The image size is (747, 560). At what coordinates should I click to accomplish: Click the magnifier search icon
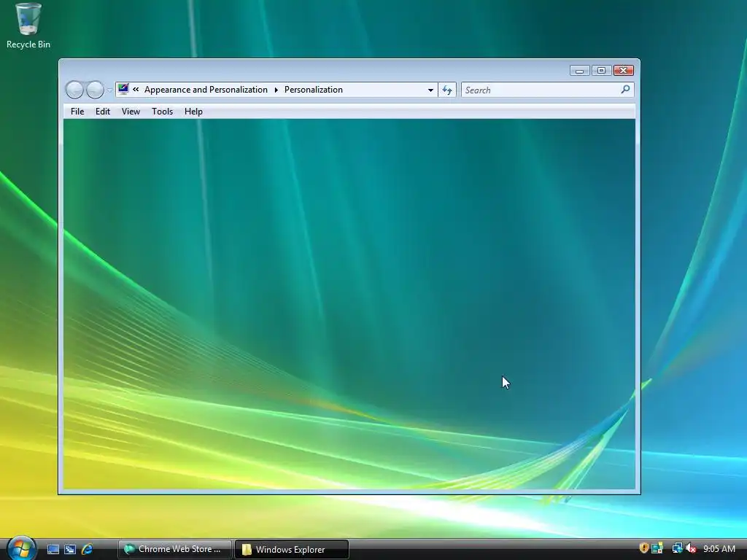pyautogui.click(x=625, y=89)
